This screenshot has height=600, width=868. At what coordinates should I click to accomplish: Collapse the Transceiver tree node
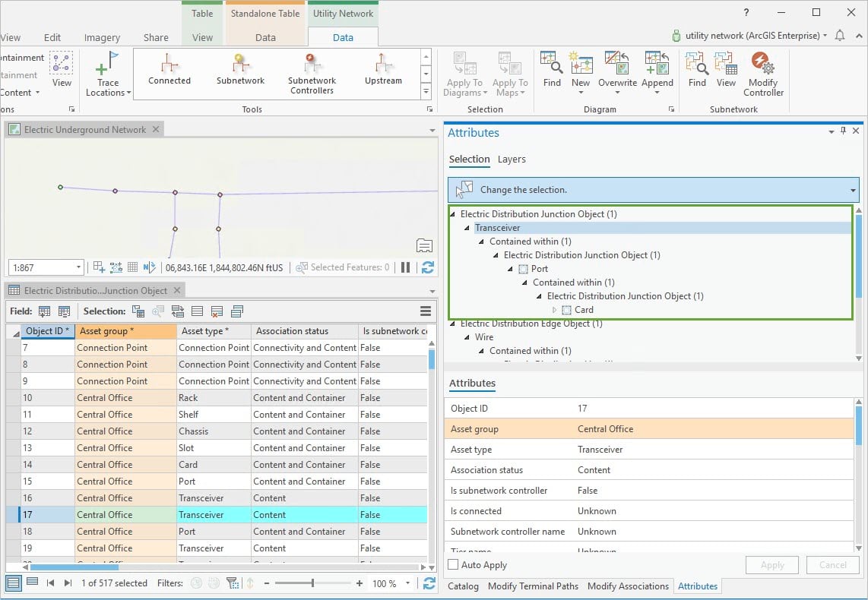point(467,228)
